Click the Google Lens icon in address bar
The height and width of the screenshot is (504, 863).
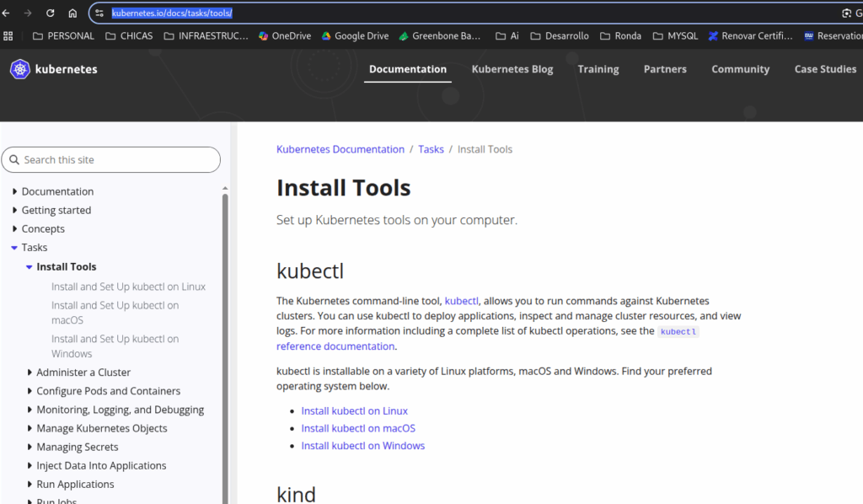[x=846, y=13]
